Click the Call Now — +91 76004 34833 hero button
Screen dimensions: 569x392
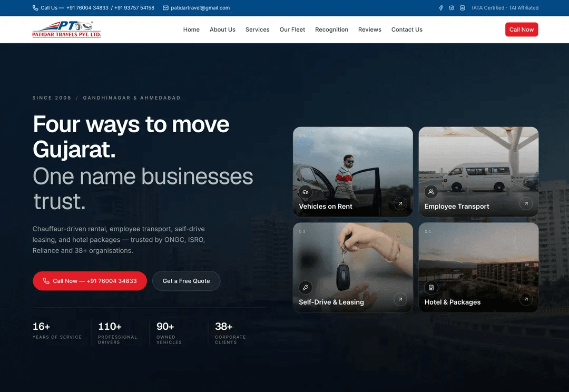pos(90,281)
